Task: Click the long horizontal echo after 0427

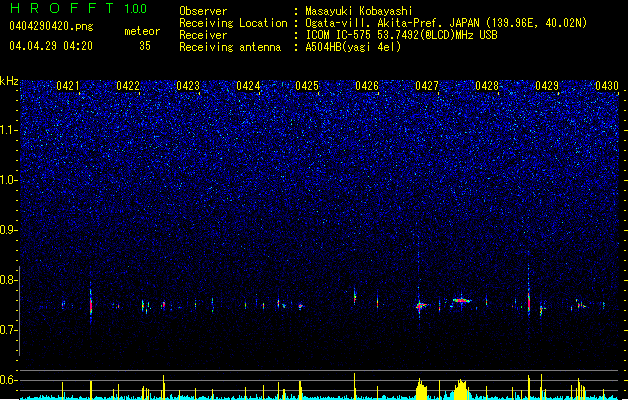Action: coord(461,300)
